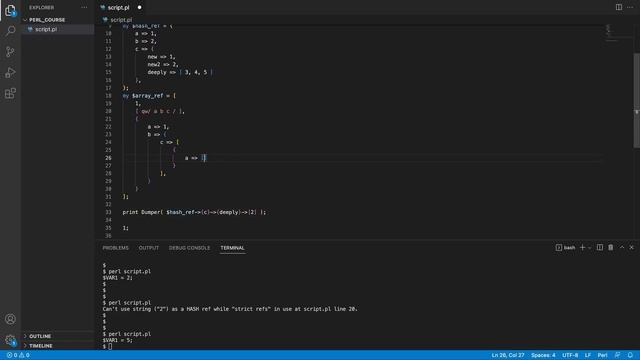Show errors and warnings count in status bar

(18, 355)
